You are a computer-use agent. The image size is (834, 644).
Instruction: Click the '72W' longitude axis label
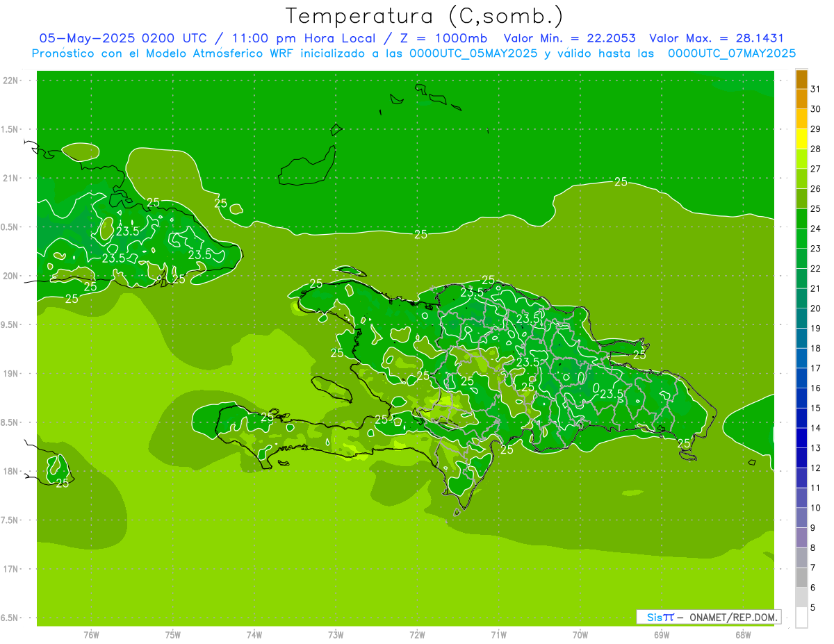tap(418, 635)
